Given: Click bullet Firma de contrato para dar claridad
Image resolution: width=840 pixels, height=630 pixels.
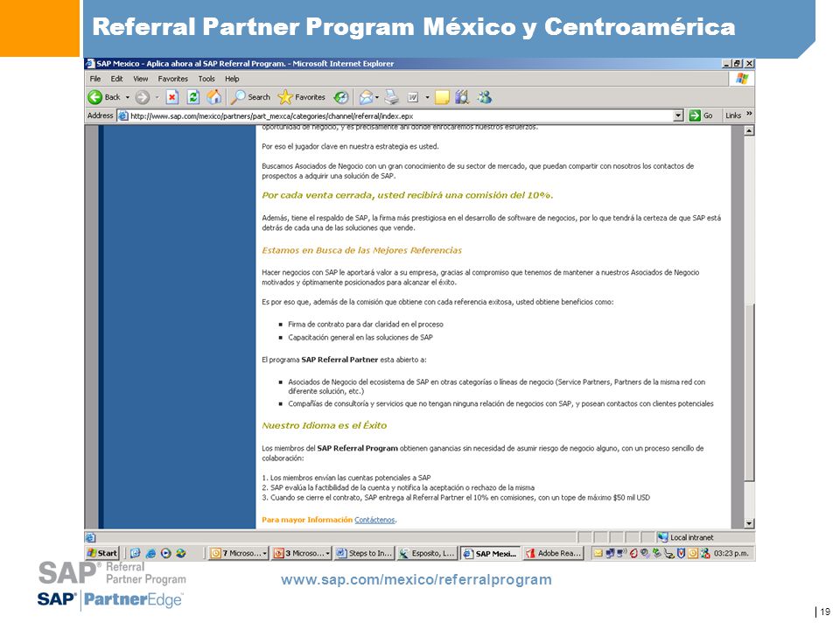Looking at the screenshot, I should tap(366, 324).
